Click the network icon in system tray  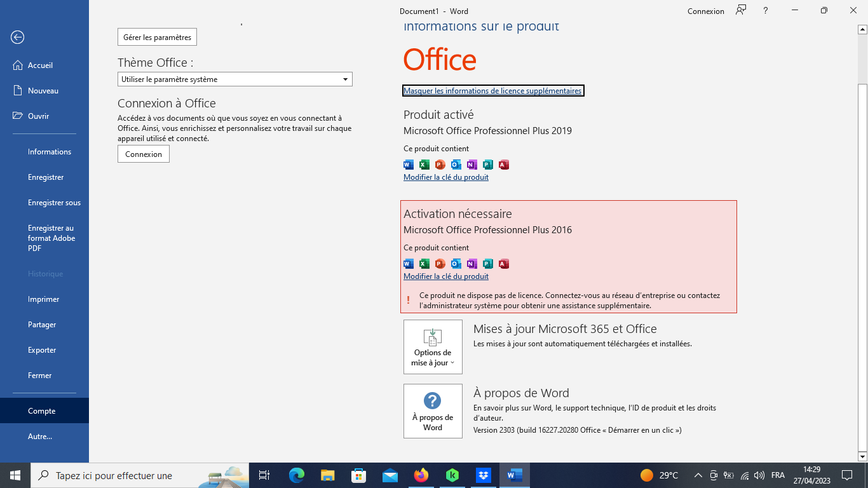[744, 475]
